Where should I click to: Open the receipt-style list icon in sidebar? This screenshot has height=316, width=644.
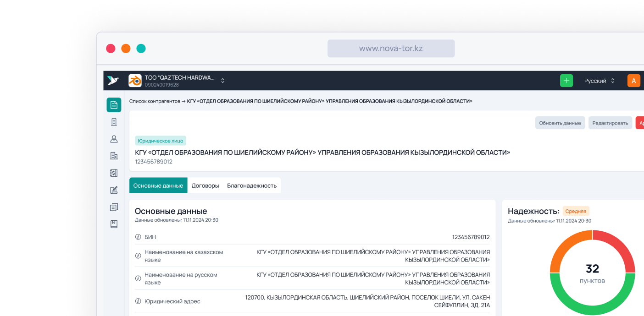point(114,122)
